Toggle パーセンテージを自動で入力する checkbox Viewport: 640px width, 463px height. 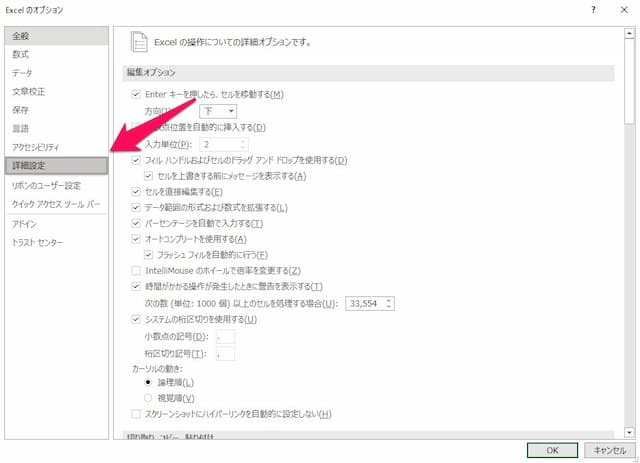tap(136, 223)
